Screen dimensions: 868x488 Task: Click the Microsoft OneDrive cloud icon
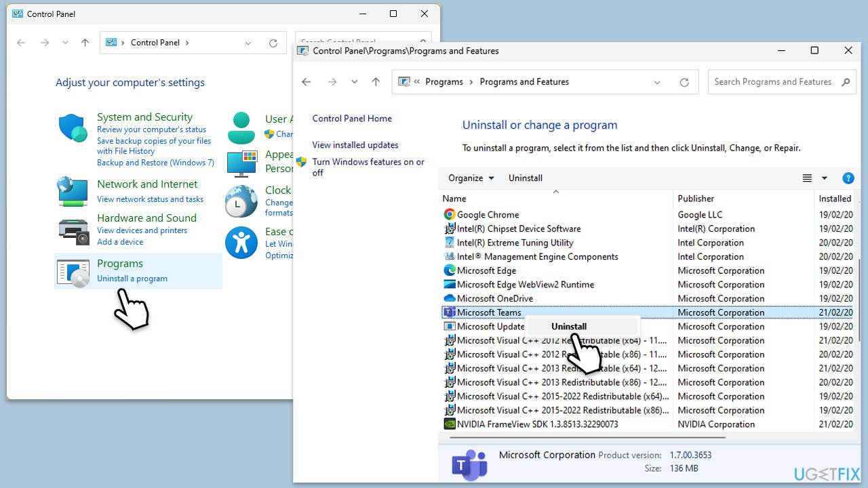tap(449, 298)
